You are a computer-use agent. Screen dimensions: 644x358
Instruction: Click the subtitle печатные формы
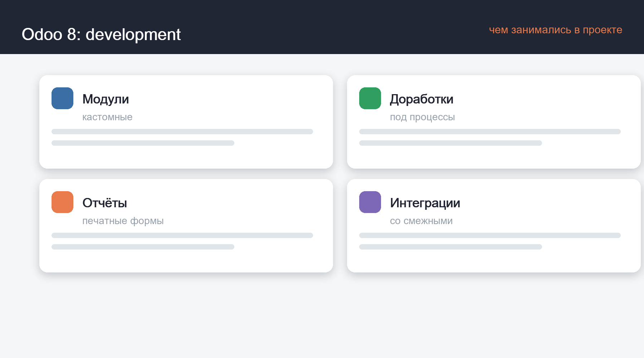pos(123,221)
